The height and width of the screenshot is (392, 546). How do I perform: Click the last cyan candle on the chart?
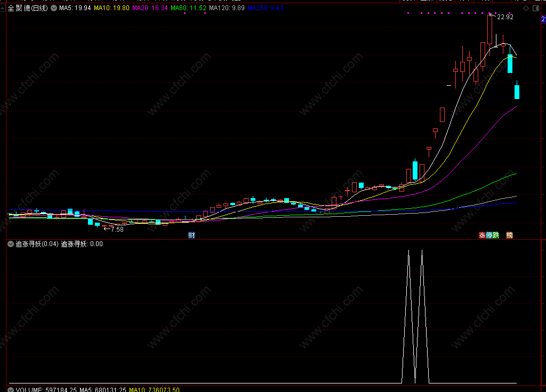pyautogui.click(x=517, y=91)
